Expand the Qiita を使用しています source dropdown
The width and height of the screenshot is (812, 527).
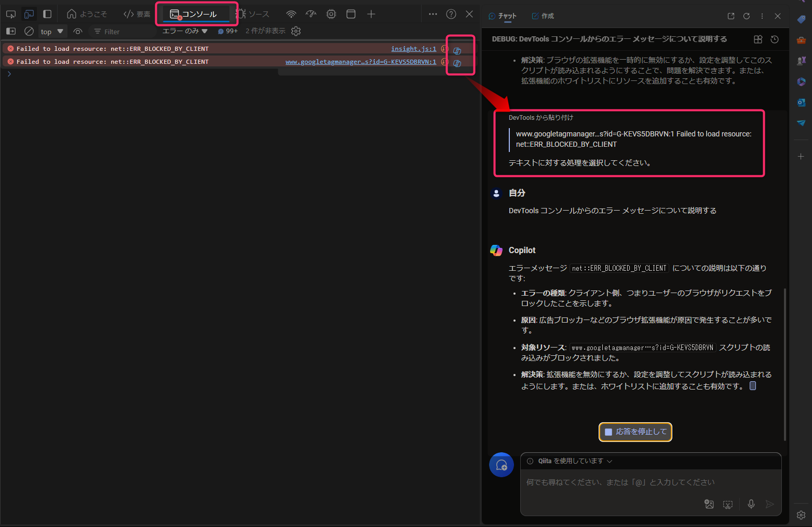pos(575,461)
